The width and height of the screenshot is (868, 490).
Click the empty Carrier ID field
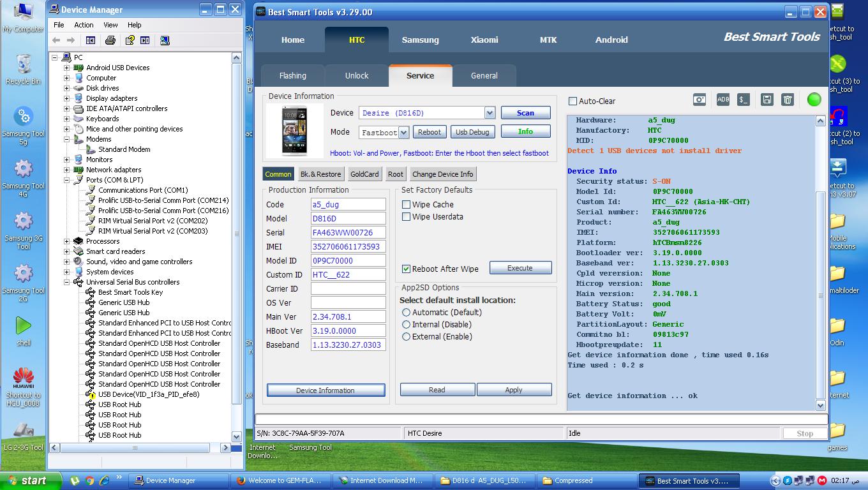348,288
